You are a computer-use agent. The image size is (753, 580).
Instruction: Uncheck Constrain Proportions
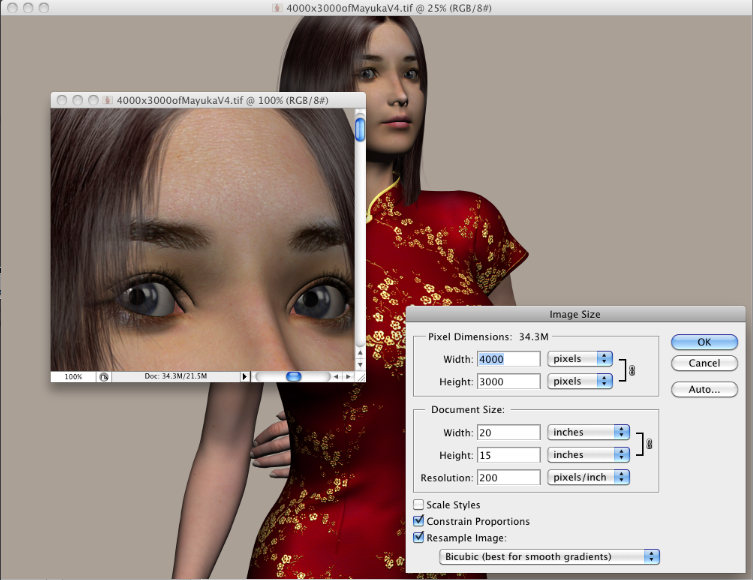coord(418,521)
